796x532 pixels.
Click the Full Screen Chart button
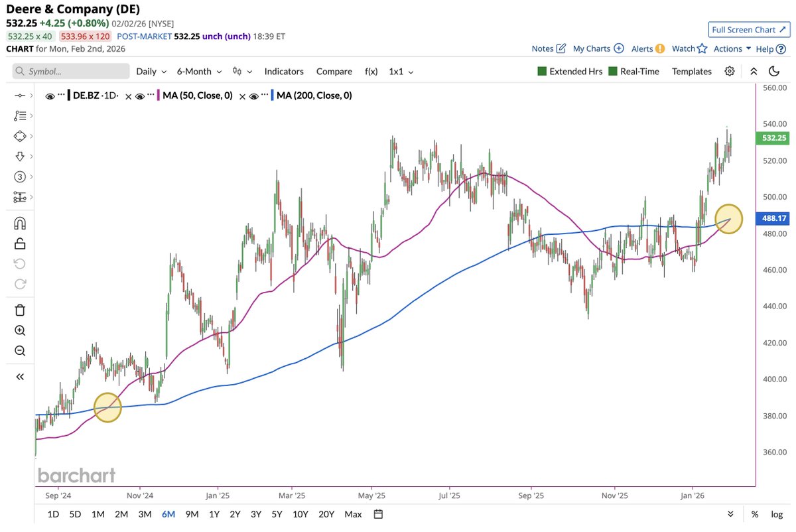click(748, 30)
